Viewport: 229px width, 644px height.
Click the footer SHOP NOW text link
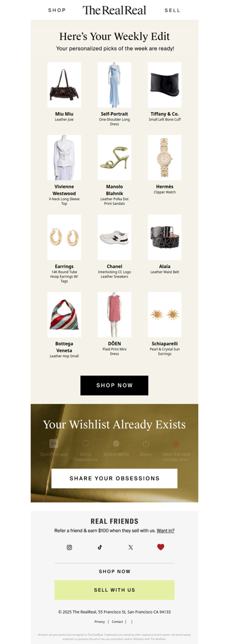click(x=114, y=571)
